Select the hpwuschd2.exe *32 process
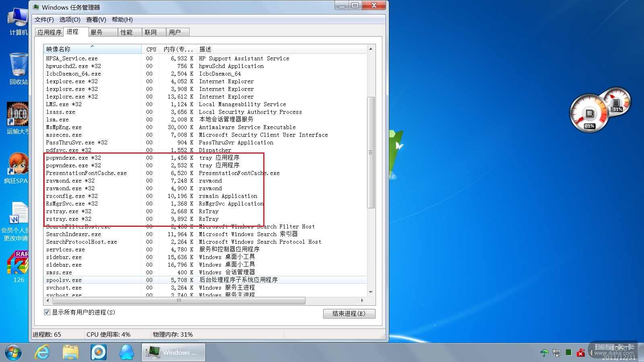The image size is (644, 362). pyautogui.click(x=205, y=66)
